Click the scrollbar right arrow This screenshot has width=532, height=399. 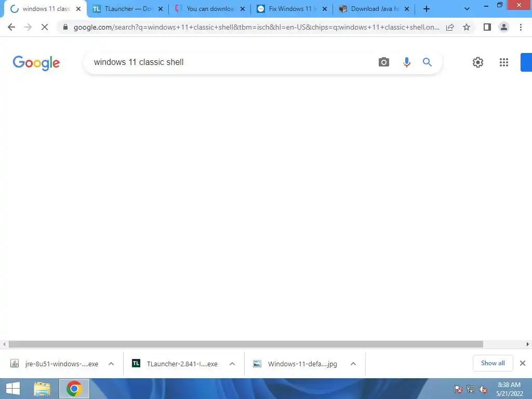[528, 344]
